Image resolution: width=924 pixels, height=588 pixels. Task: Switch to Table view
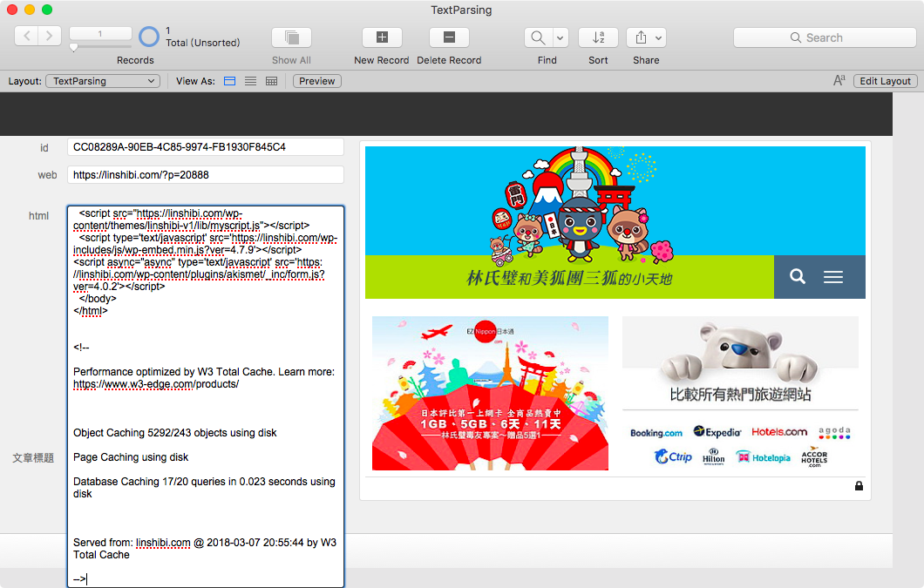[x=272, y=81]
